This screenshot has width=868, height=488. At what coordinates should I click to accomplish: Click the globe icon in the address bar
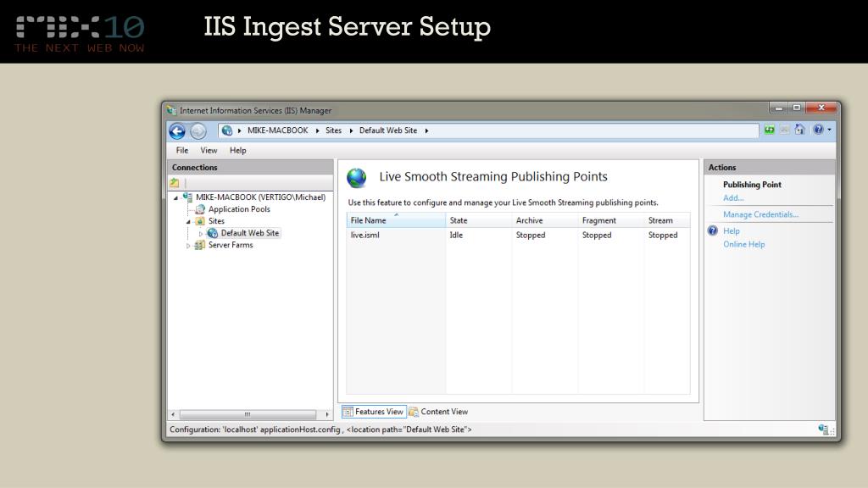pyautogui.click(x=227, y=130)
